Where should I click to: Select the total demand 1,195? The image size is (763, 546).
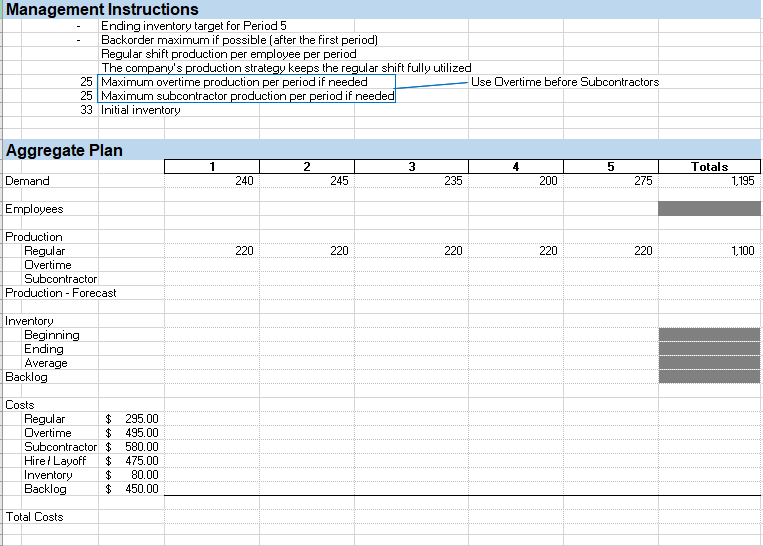coord(743,181)
